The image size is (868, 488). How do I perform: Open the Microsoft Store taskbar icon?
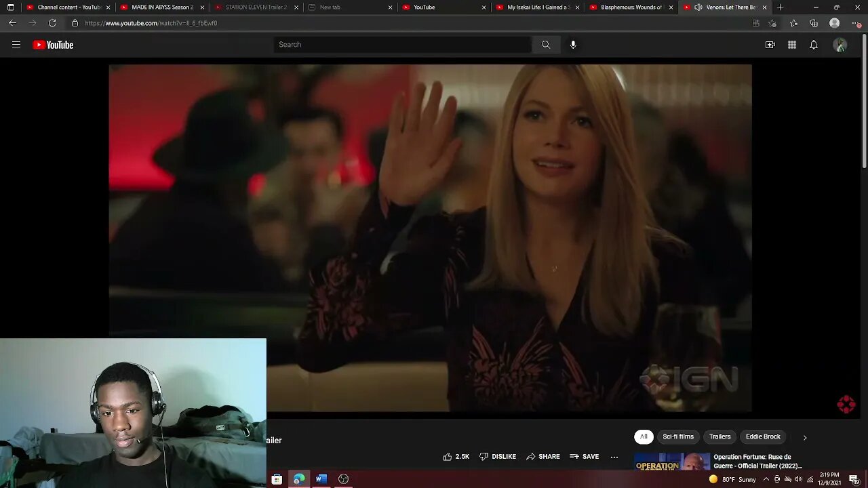coord(277,479)
